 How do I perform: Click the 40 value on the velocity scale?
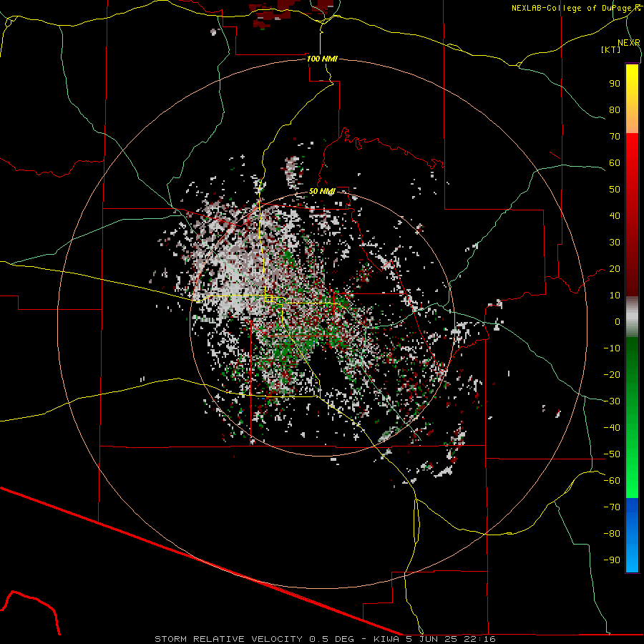(x=615, y=216)
